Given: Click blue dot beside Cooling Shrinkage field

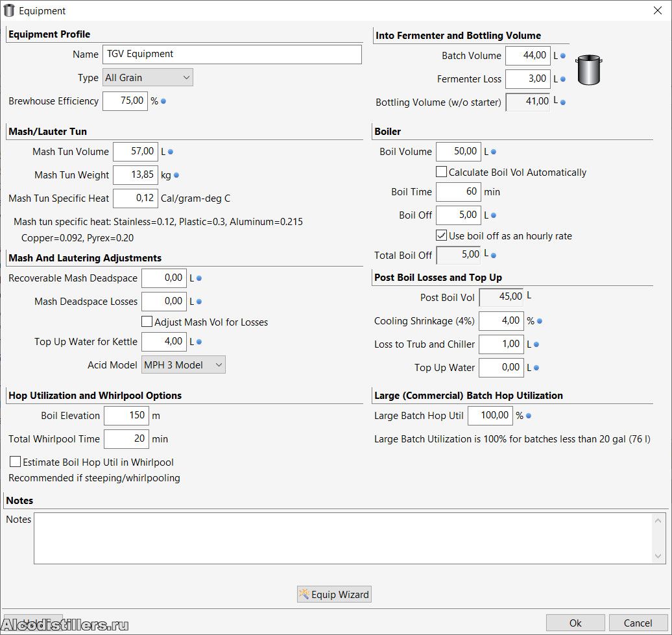Looking at the screenshot, I should point(540,321).
